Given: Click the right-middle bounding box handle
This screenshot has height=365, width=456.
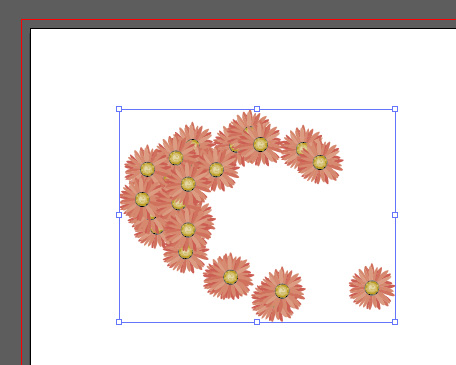Looking at the screenshot, I should pos(395,215).
